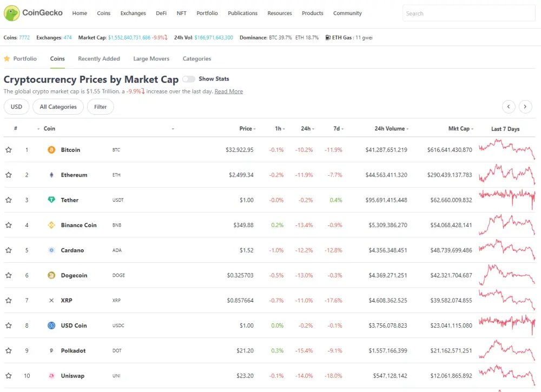Open the Publications menu
This screenshot has width=541, height=392.
(242, 13)
